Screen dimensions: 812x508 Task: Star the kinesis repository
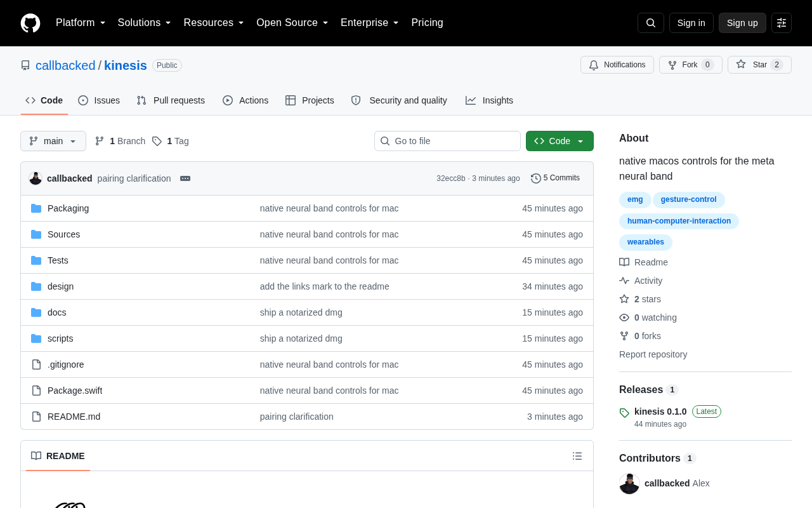[759, 65]
